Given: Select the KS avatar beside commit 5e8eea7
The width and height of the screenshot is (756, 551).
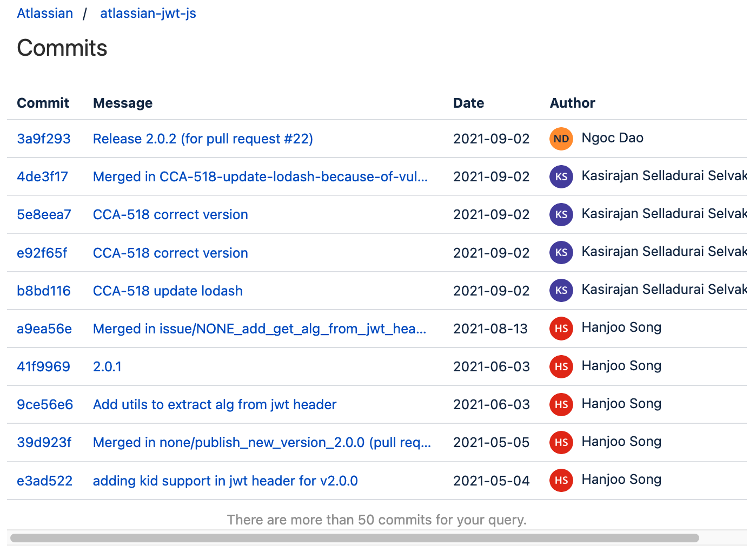Looking at the screenshot, I should click(561, 214).
